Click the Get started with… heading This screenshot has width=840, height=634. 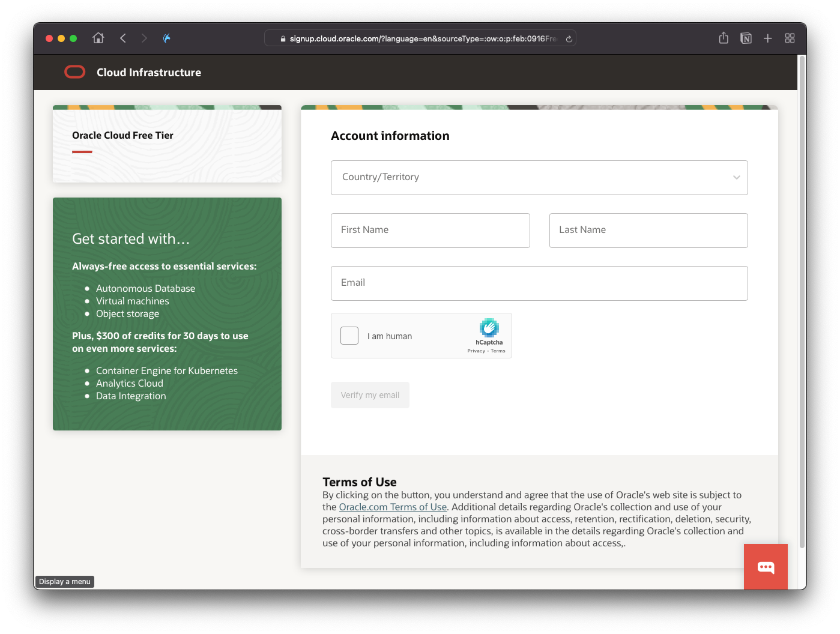coord(131,239)
